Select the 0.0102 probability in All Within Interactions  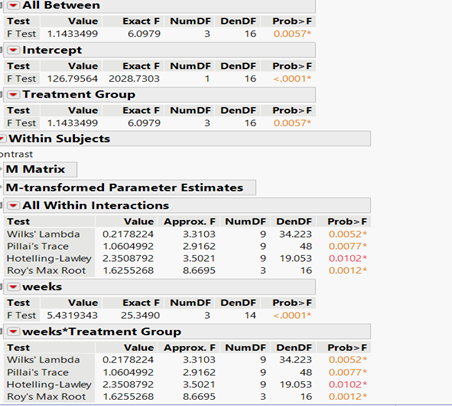pos(348,259)
